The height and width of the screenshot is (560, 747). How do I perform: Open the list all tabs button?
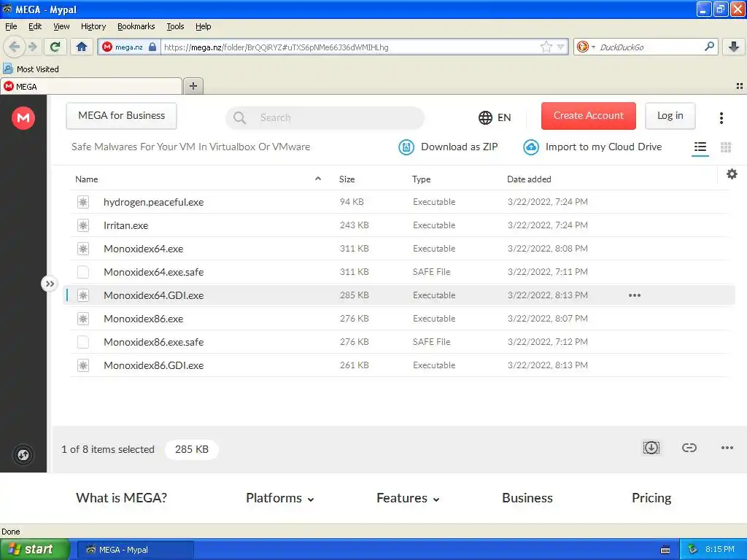[x=739, y=86]
